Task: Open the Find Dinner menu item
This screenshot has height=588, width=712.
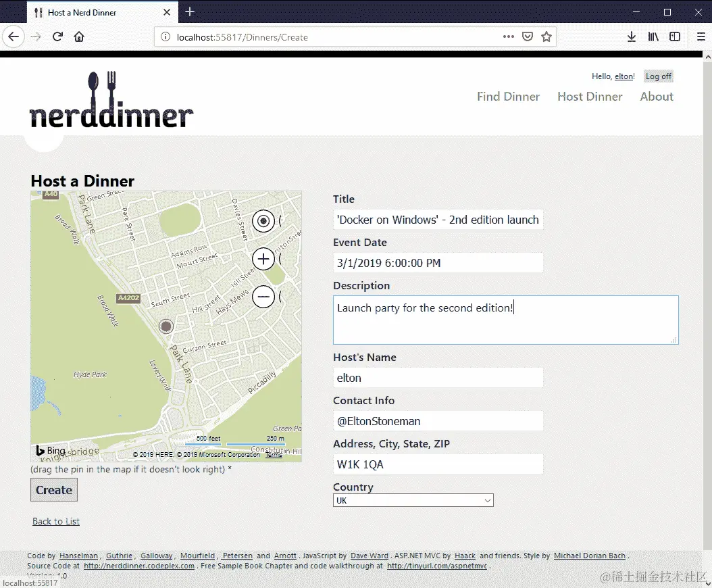Action: (508, 97)
